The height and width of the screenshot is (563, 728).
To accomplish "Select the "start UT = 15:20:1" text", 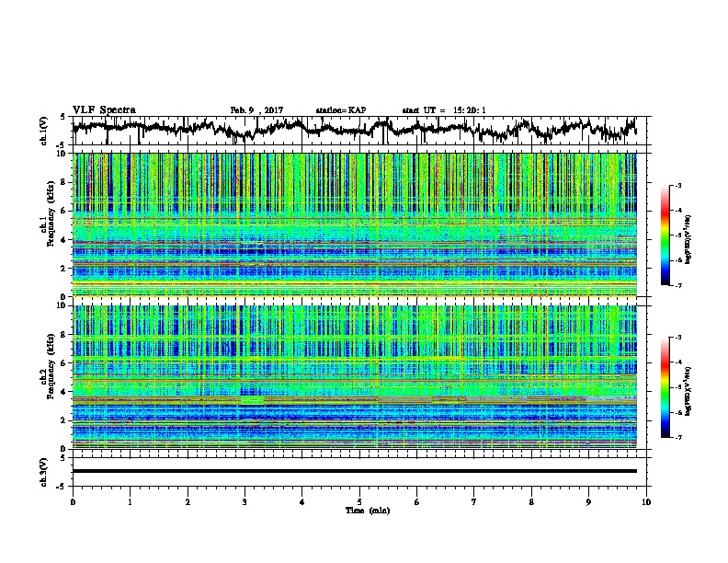I will [x=444, y=110].
